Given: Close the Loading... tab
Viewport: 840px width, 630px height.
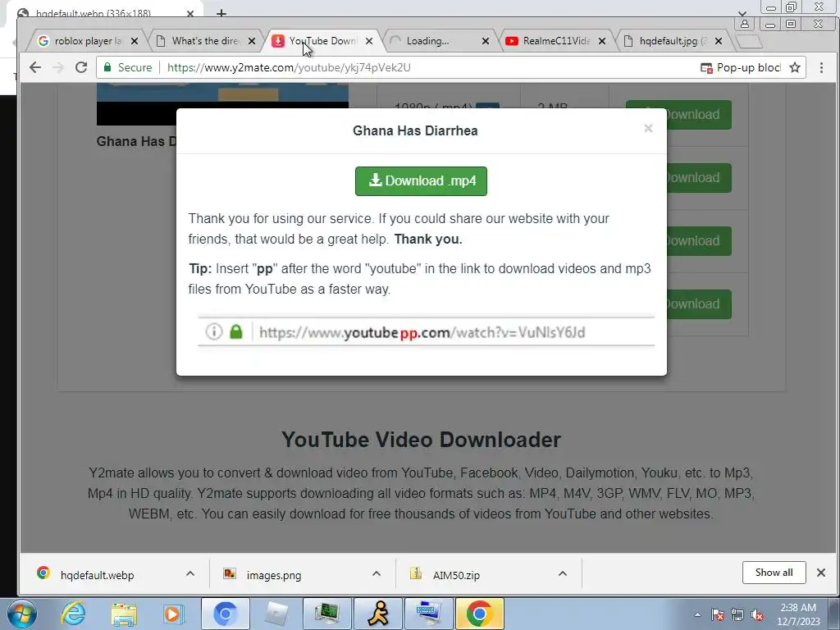Looking at the screenshot, I should [x=486, y=41].
